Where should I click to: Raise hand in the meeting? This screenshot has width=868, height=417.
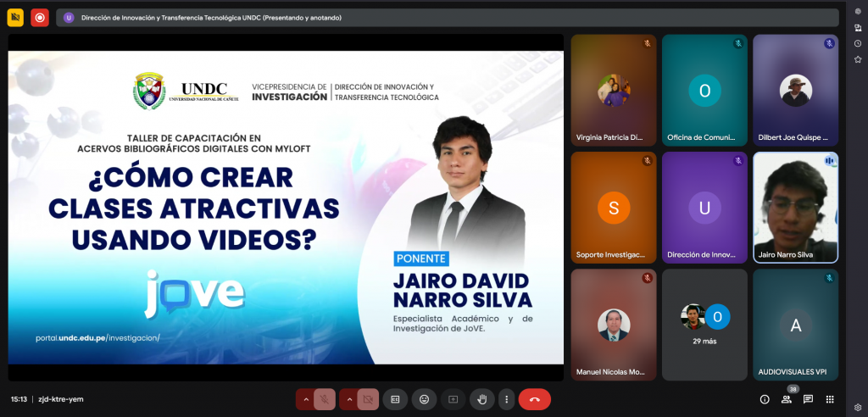click(482, 399)
